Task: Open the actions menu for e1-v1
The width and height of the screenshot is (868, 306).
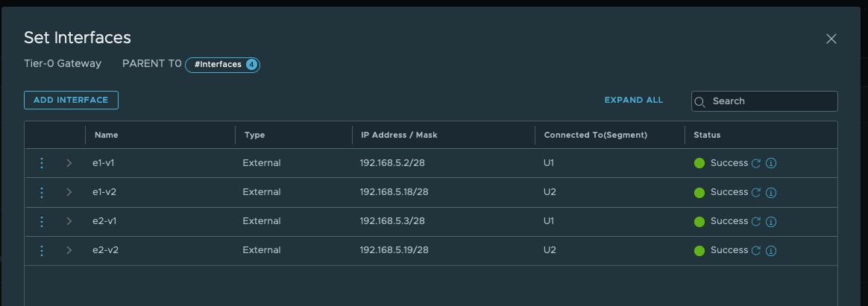Action: (42, 163)
